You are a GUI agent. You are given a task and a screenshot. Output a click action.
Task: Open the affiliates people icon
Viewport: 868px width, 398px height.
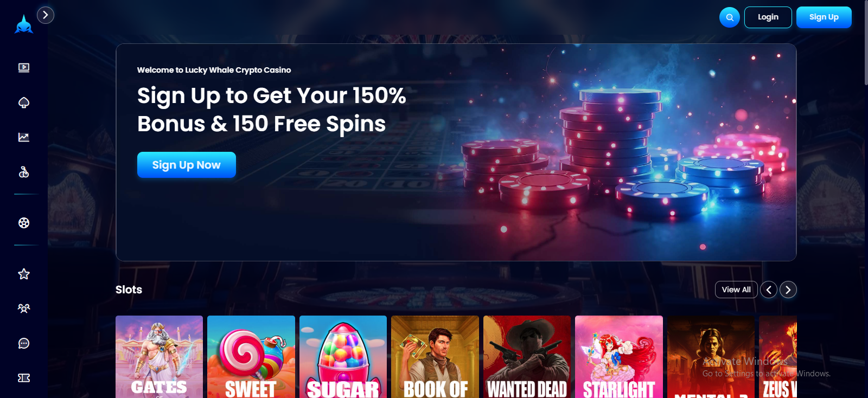(x=24, y=309)
